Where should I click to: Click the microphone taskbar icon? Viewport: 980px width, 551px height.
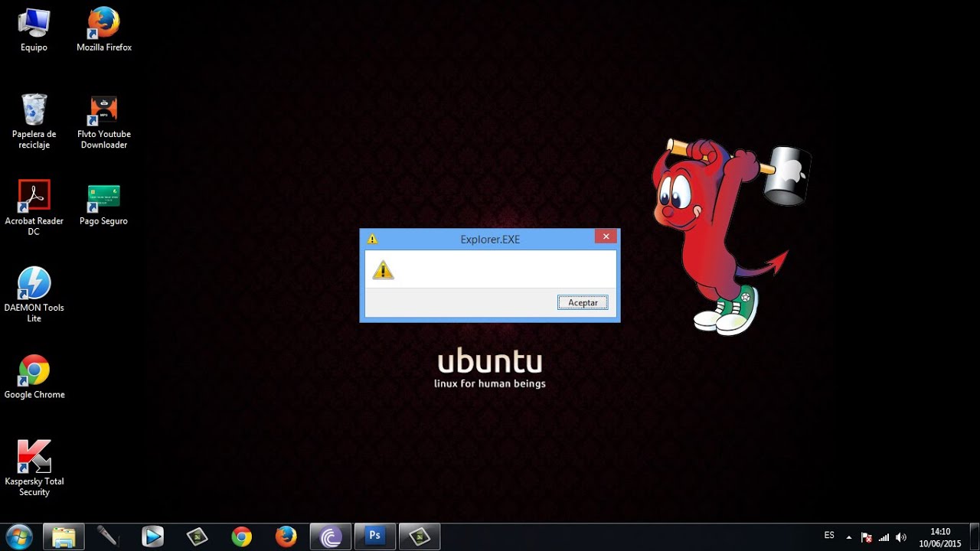tap(107, 536)
